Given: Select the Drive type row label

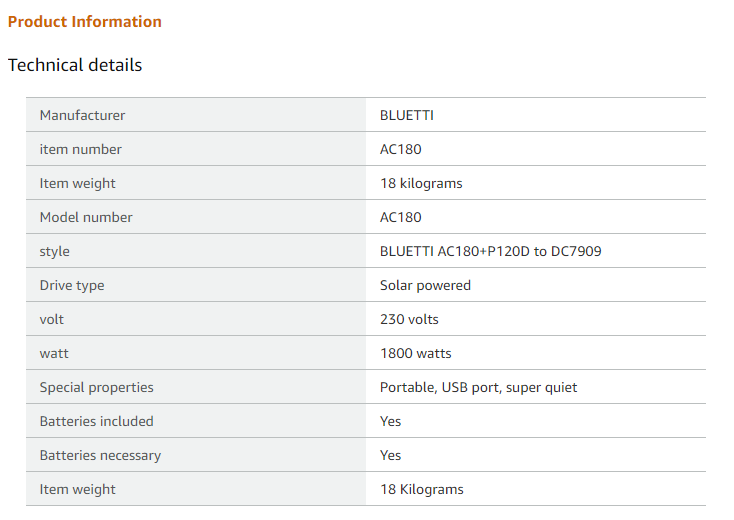Looking at the screenshot, I should [x=72, y=285].
